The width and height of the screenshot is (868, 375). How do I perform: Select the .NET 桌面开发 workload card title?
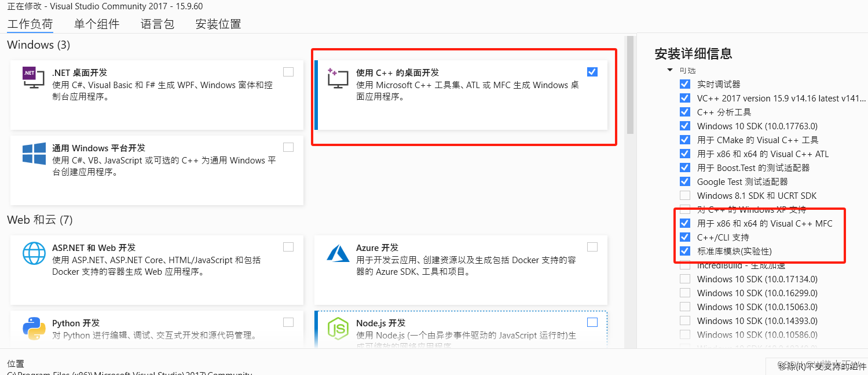[x=79, y=72]
